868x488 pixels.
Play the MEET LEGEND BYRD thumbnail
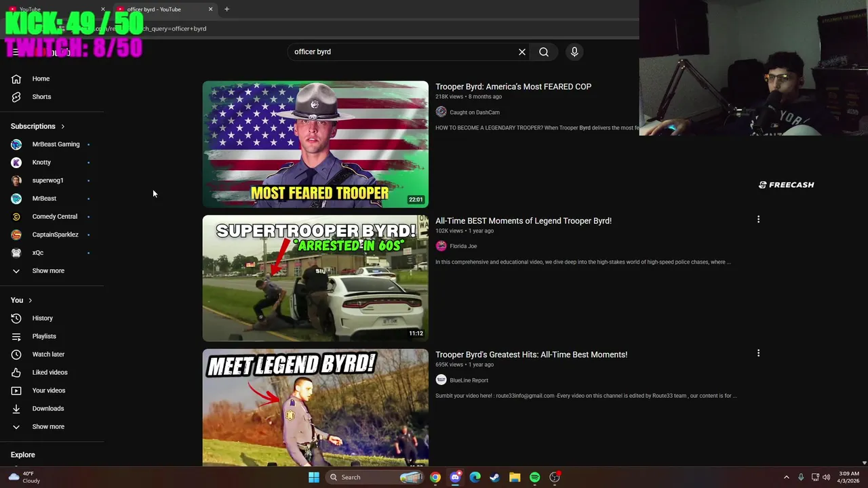pyautogui.click(x=315, y=407)
